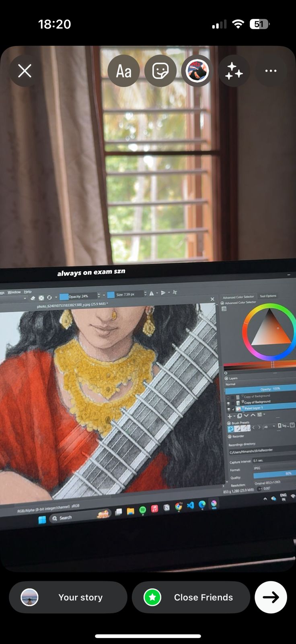Click the vertical mirror tool icon
This screenshot has height=644, width=296.
[163, 293]
